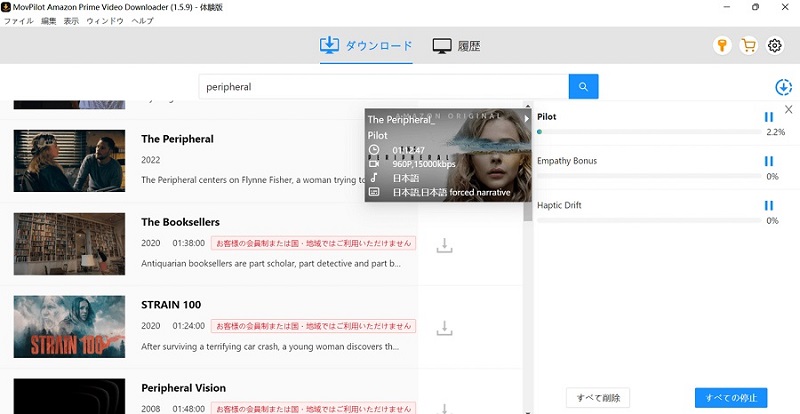Click the Pilot download progress bar
Image resolution: width=800 pixels, height=414 pixels.
tap(649, 132)
